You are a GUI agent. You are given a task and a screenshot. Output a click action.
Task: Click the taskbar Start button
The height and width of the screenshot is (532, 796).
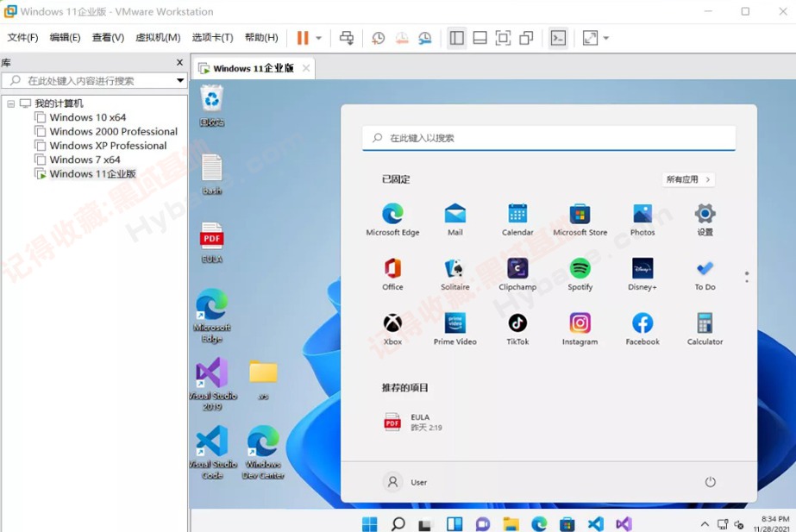pyautogui.click(x=370, y=523)
